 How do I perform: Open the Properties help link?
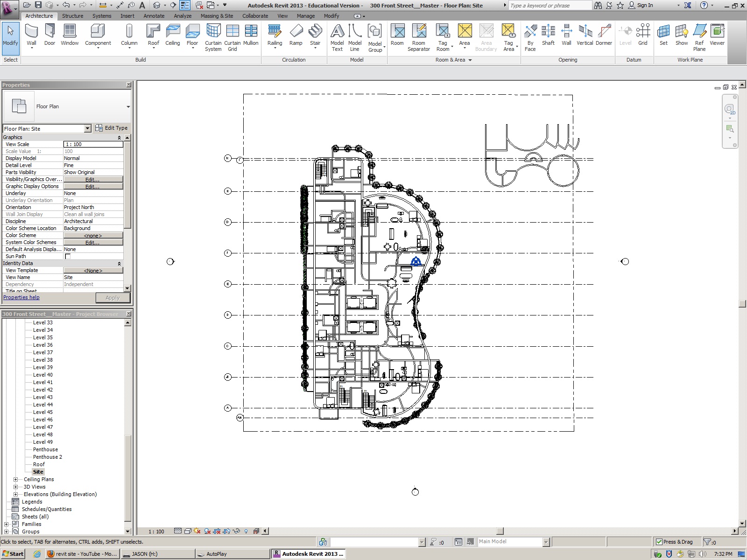(21, 297)
